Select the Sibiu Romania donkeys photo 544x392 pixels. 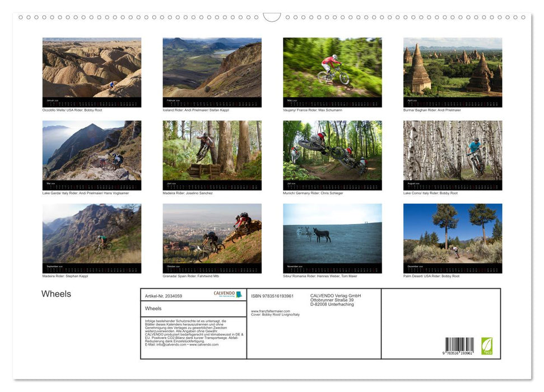coord(332,234)
